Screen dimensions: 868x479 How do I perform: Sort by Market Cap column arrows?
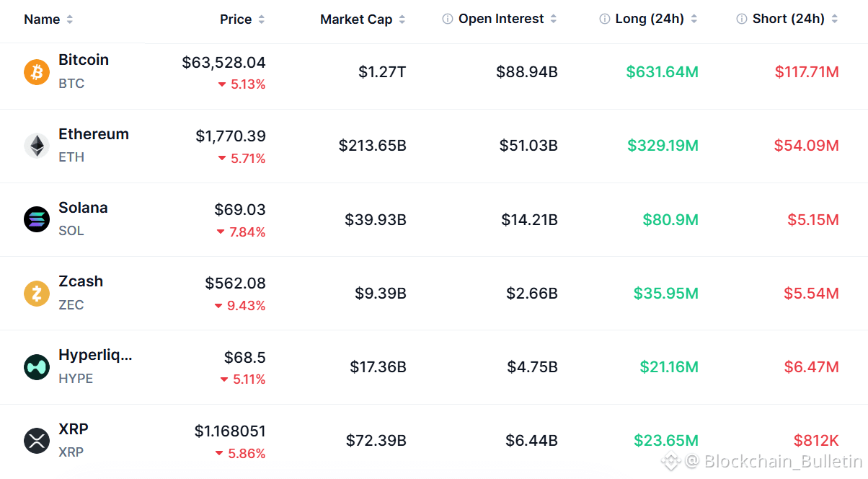pos(402,19)
